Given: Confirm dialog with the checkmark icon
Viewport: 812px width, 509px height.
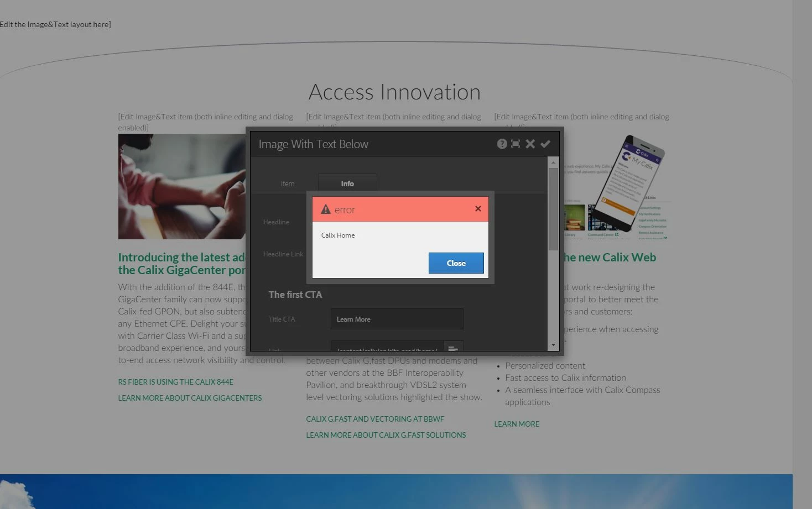Looking at the screenshot, I should pyautogui.click(x=545, y=144).
